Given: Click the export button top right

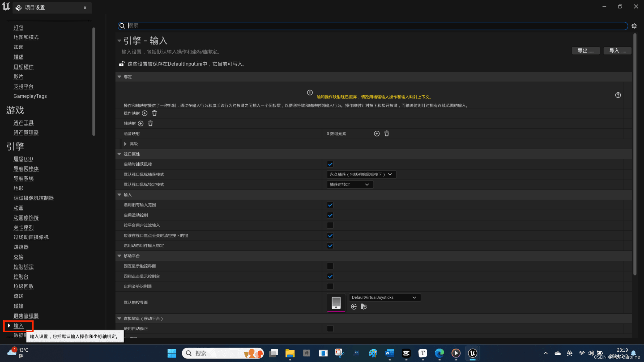Looking at the screenshot, I should (585, 50).
